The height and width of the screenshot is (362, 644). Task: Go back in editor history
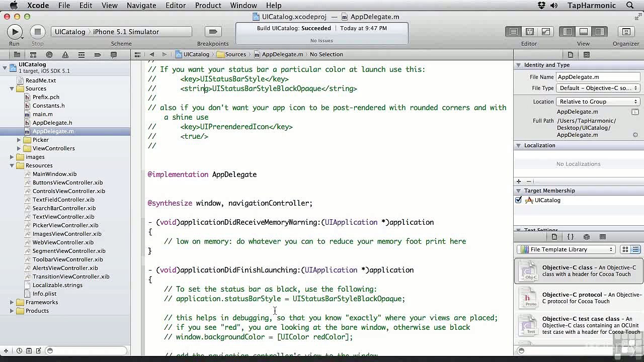[151, 54]
